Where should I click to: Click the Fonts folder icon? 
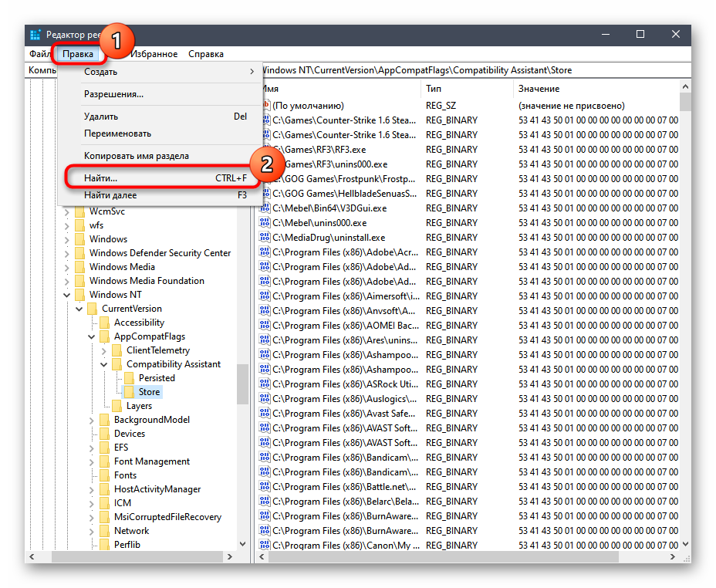105,475
